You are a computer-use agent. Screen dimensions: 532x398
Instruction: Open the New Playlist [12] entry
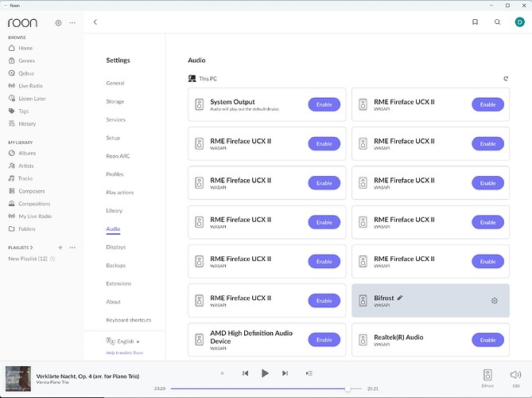(28, 259)
